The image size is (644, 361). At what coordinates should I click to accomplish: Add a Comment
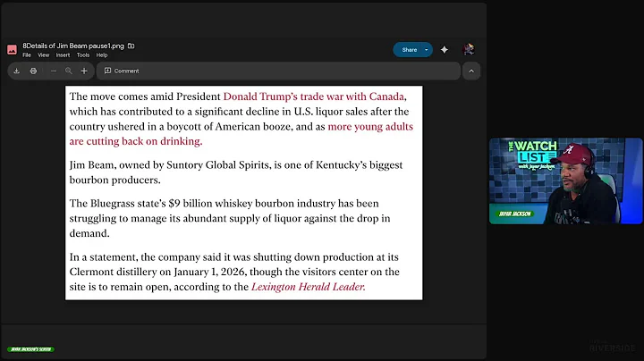click(122, 71)
